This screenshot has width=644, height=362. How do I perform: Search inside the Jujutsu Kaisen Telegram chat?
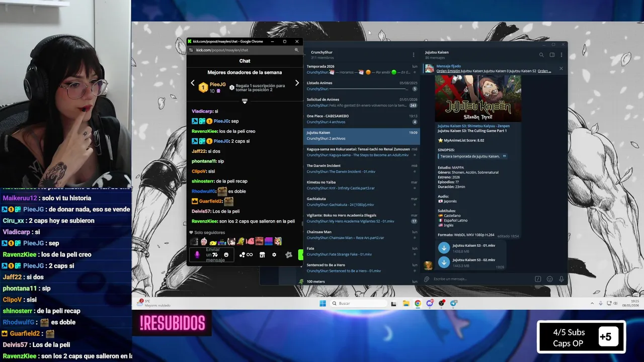tap(541, 55)
